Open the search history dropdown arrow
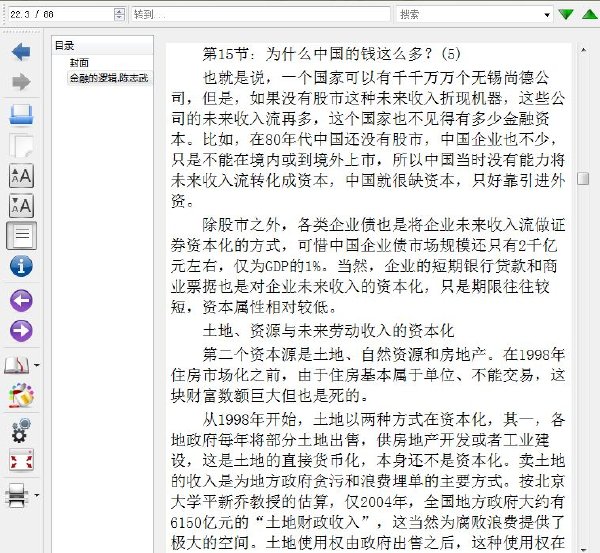This screenshot has height=553, width=600. [x=547, y=15]
